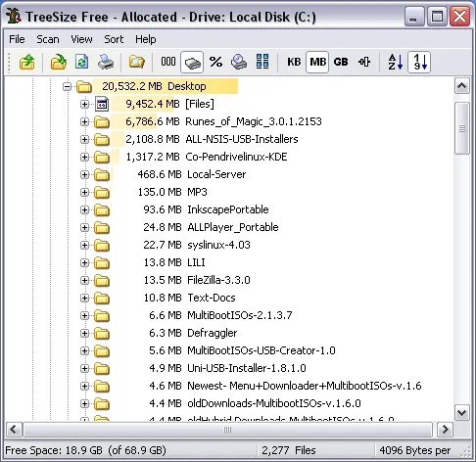Click the scan folder icon with green arrow

click(x=58, y=62)
